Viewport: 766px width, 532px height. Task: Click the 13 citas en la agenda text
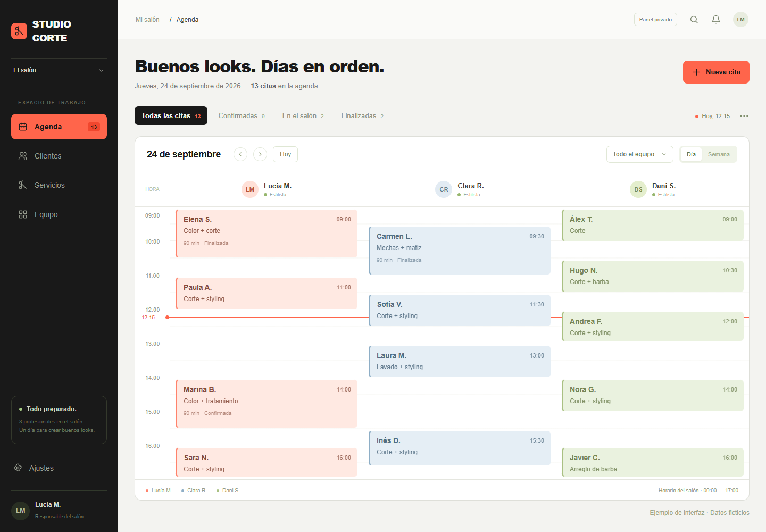click(x=284, y=86)
